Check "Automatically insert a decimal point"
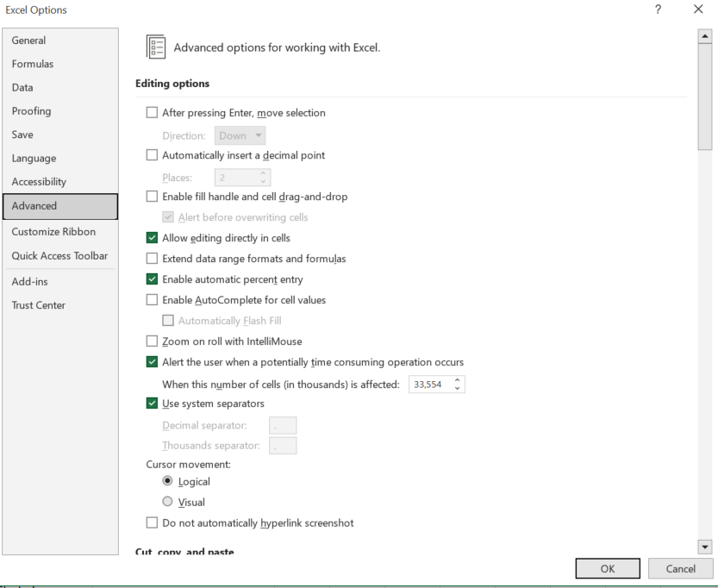Viewport: 718px width, 588px height. click(x=152, y=155)
